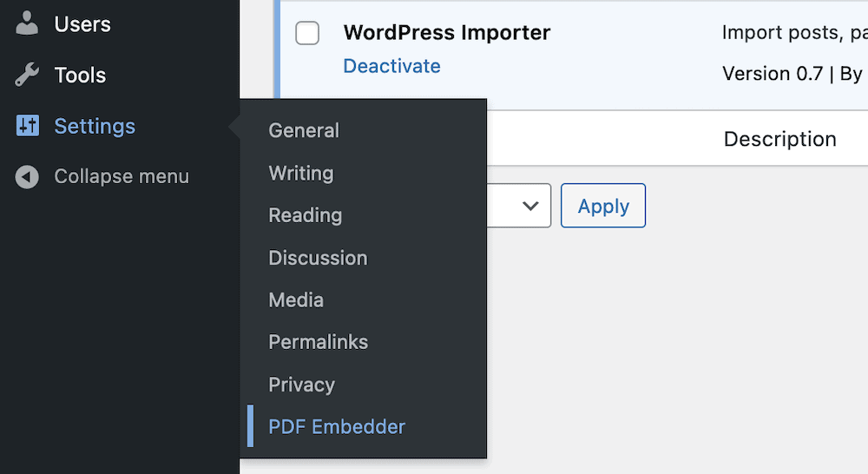The height and width of the screenshot is (474, 868).
Task: Open Media settings submenu item
Action: tap(296, 300)
